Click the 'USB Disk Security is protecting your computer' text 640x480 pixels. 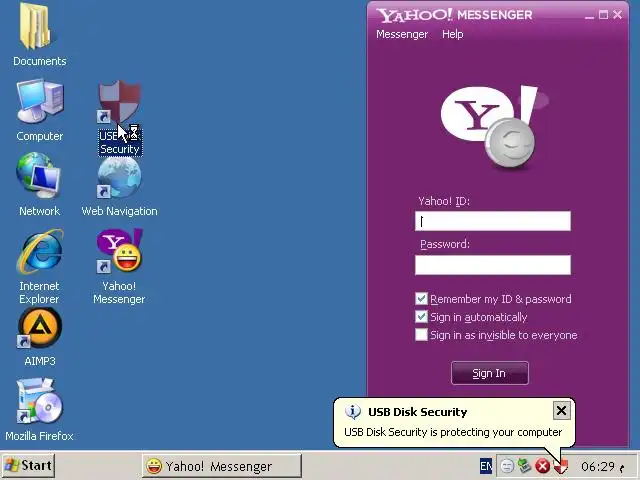pos(453,432)
